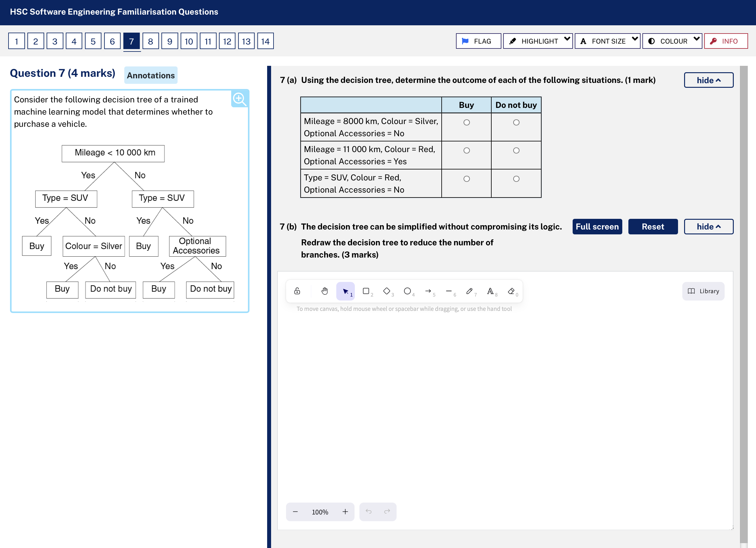Go to question 10
The image size is (756, 548).
pos(189,41)
